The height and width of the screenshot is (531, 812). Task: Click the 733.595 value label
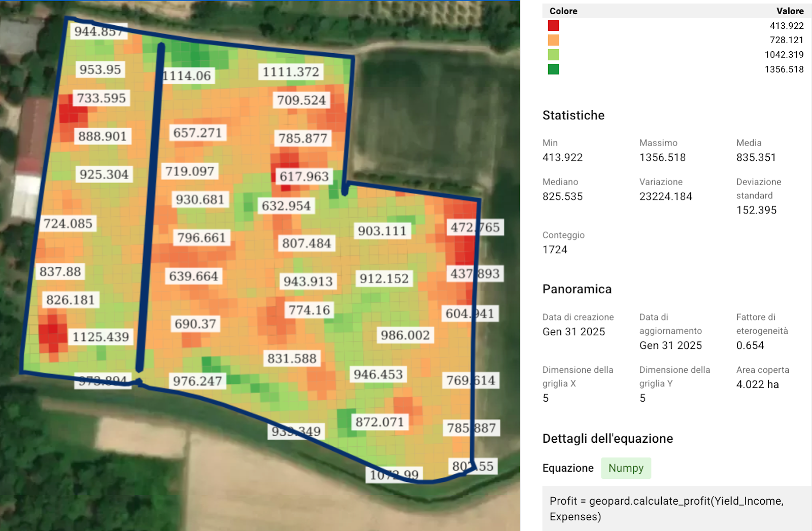click(101, 98)
